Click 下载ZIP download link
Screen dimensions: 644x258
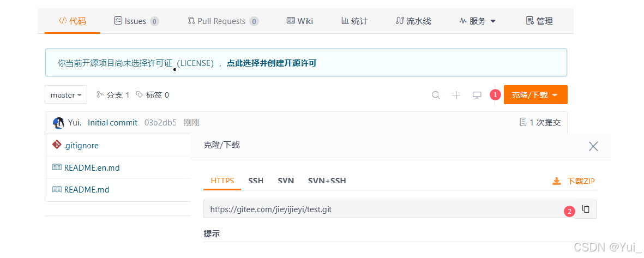574,181
